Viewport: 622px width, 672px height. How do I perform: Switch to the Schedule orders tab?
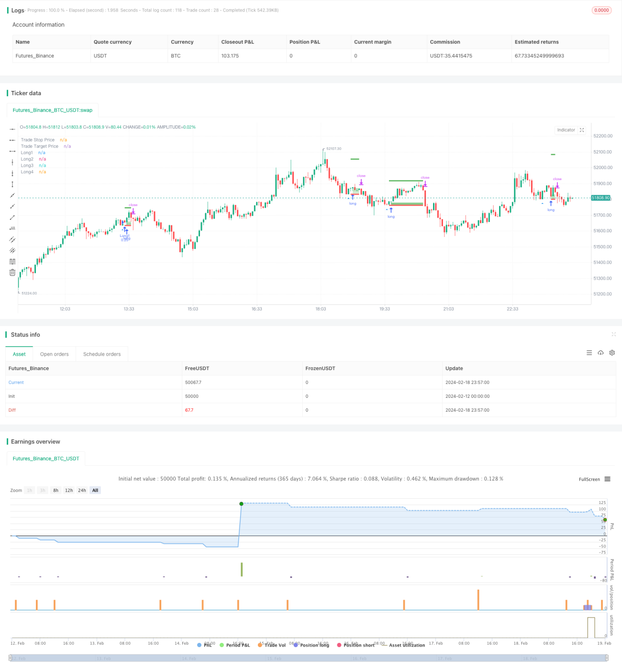tap(102, 354)
